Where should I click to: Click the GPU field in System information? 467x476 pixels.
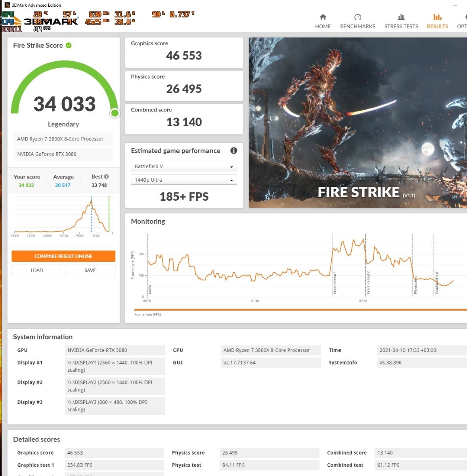point(115,350)
